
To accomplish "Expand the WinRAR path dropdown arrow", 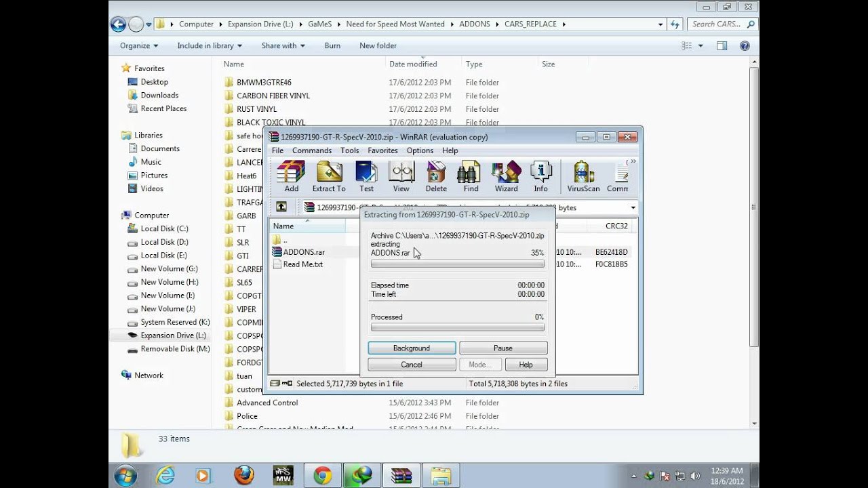I will [633, 207].
